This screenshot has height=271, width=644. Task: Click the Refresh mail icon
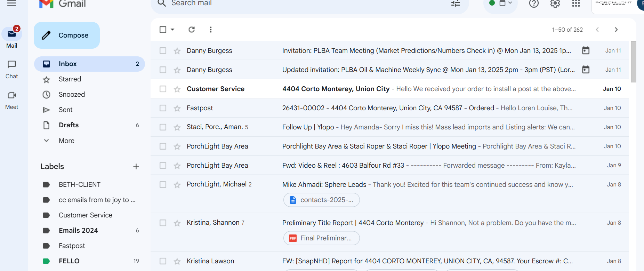click(192, 30)
